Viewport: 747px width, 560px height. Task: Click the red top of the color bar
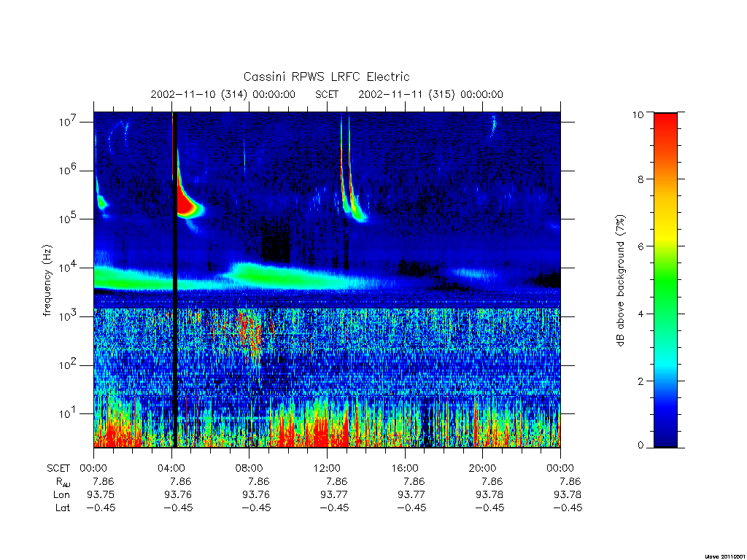tap(665, 122)
